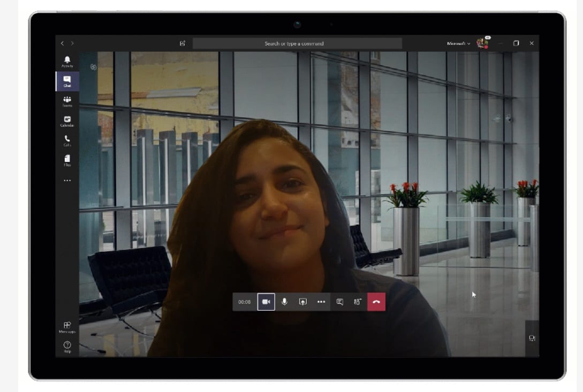Open the Calendar section

tap(67, 120)
